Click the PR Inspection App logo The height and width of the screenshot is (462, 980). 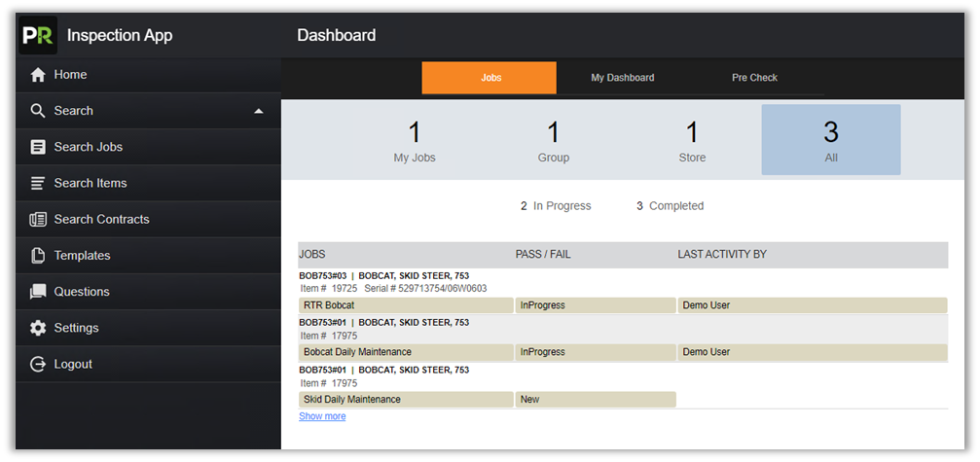38,35
